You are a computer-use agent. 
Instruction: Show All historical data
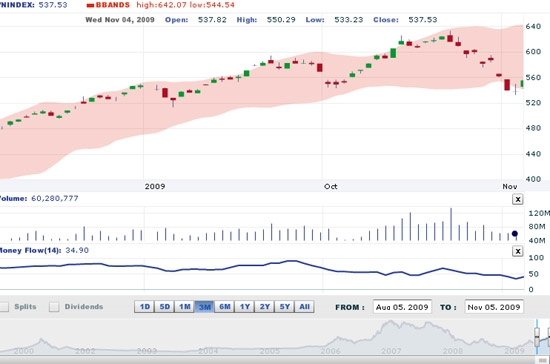pos(304,307)
